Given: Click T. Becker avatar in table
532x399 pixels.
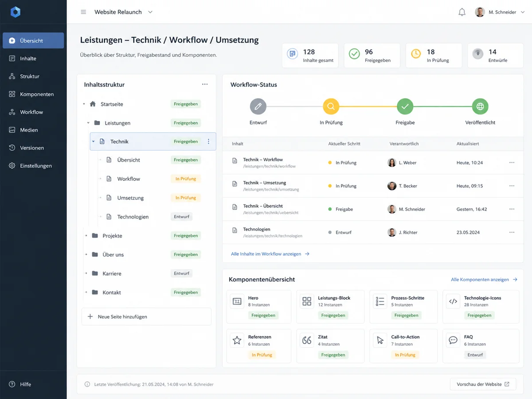Looking at the screenshot, I should tap(392, 186).
